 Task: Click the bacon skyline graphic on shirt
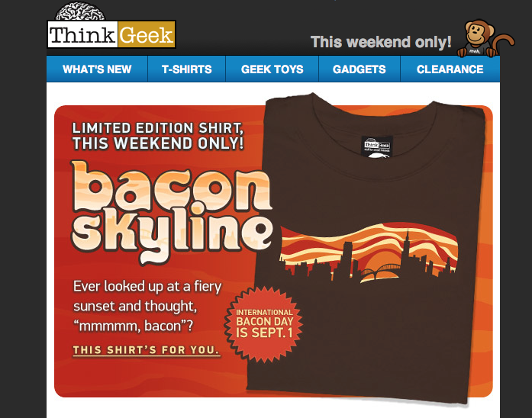(369, 253)
